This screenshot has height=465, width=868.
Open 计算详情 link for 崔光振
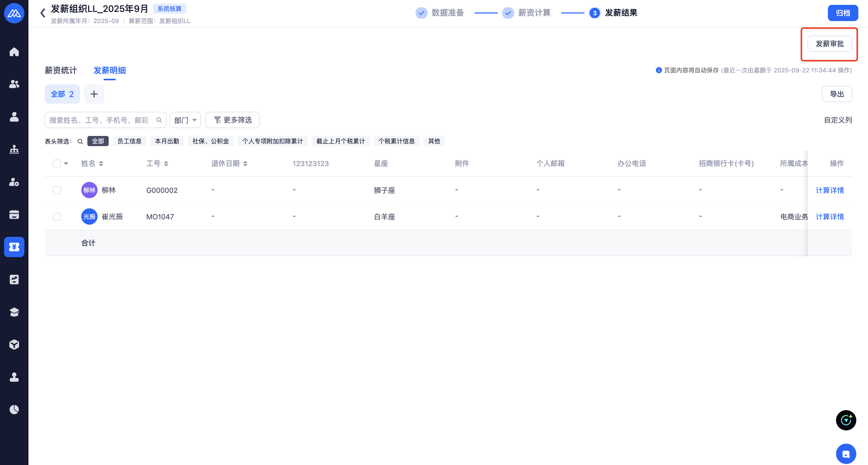[x=830, y=216]
